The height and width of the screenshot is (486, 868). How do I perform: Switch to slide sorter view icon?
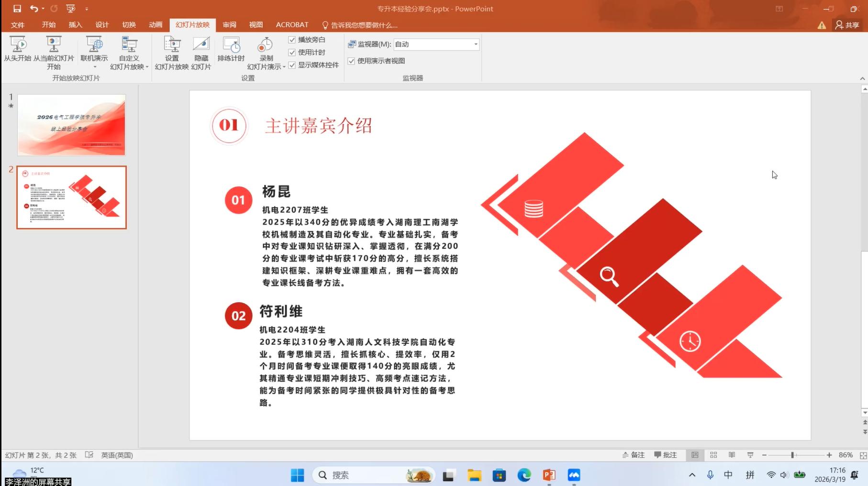(x=713, y=455)
